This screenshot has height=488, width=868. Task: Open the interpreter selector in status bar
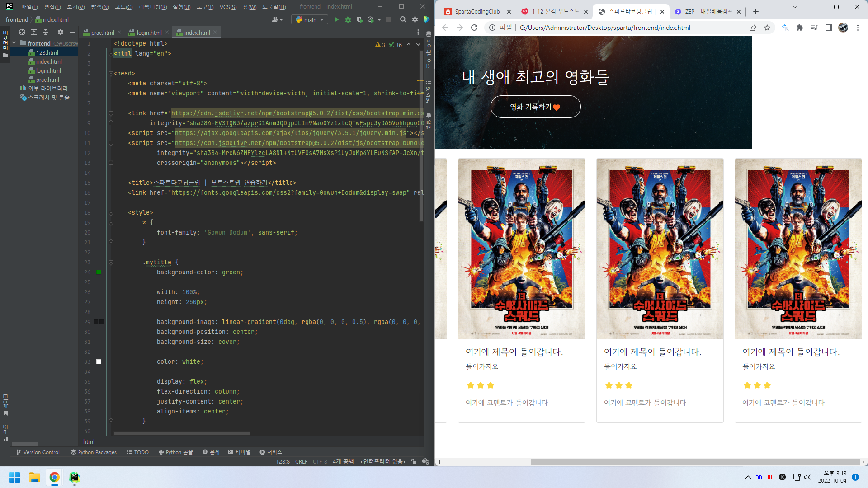click(x=383, y=461)
